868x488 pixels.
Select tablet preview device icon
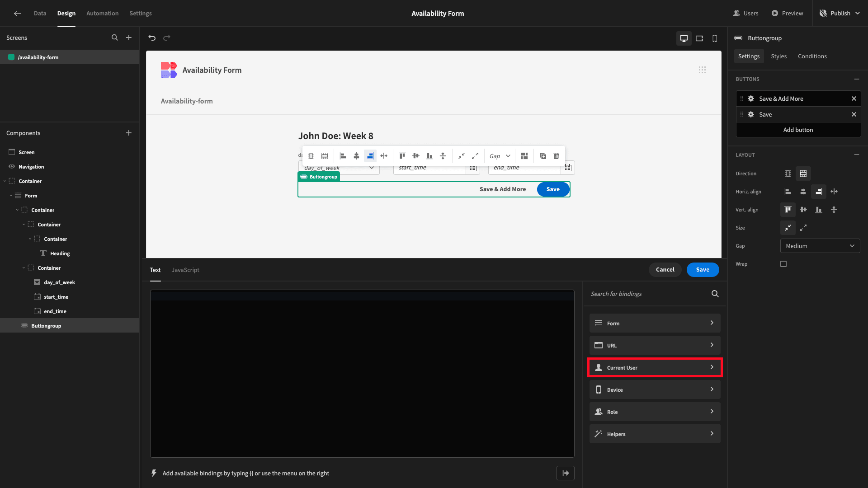[699, 38]
